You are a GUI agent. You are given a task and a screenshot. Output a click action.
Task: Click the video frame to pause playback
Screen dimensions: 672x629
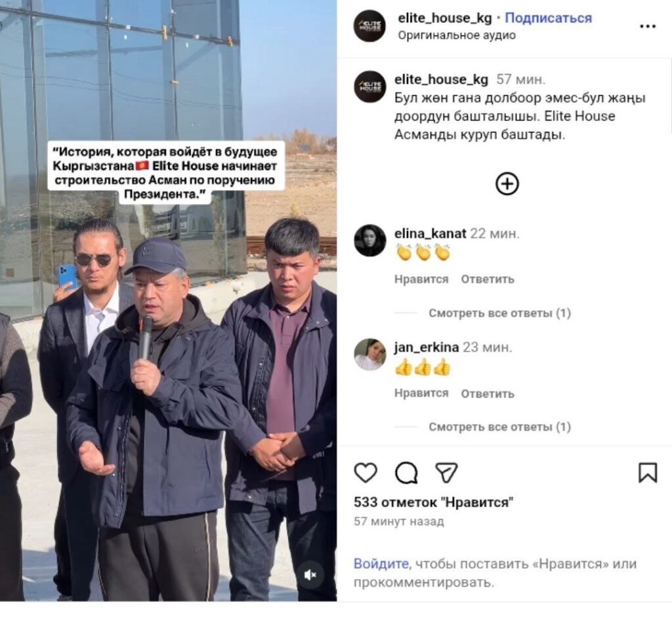[169, 301]
